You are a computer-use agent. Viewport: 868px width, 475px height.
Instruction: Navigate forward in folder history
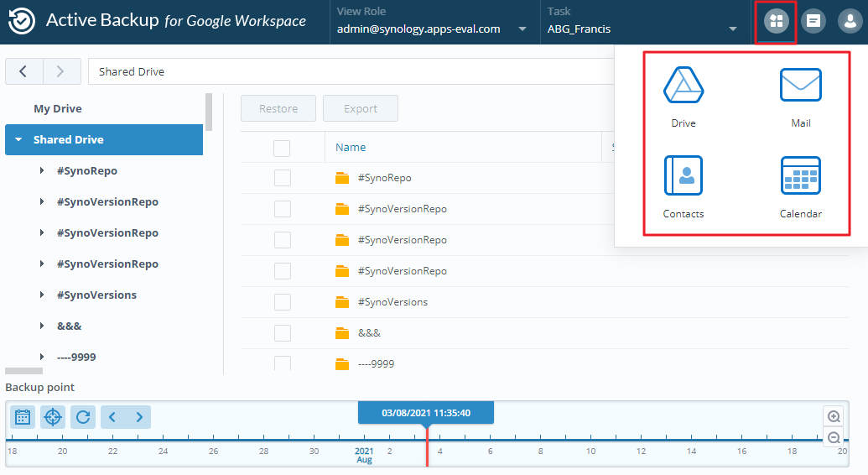(x=61, y=71)
